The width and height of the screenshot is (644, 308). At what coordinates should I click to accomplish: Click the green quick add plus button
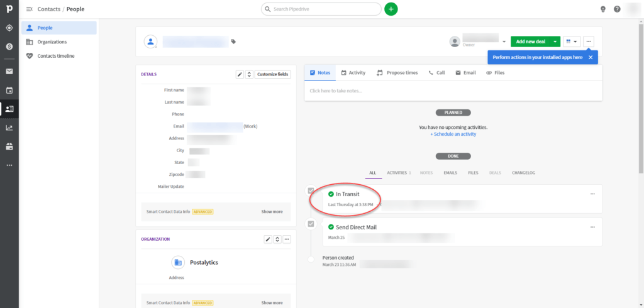tap(391, 9)
